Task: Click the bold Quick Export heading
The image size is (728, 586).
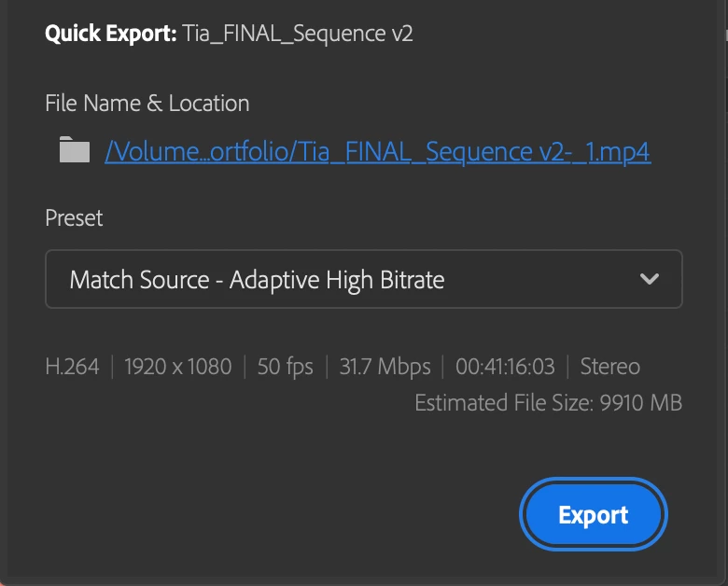Action: tap(110, 34)
